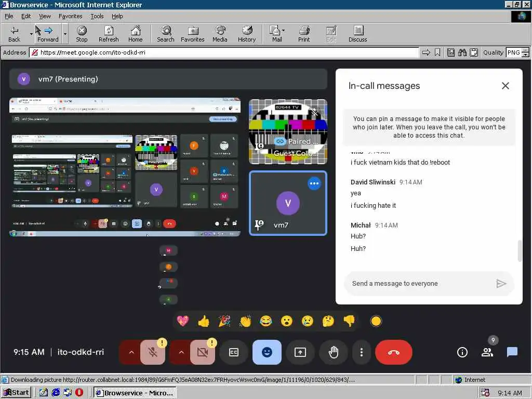Click the clipboard icon near Quality
Image resolution: width=532 pixels, height=399 pixels.
pyautogui.click(x=474, y=52)
